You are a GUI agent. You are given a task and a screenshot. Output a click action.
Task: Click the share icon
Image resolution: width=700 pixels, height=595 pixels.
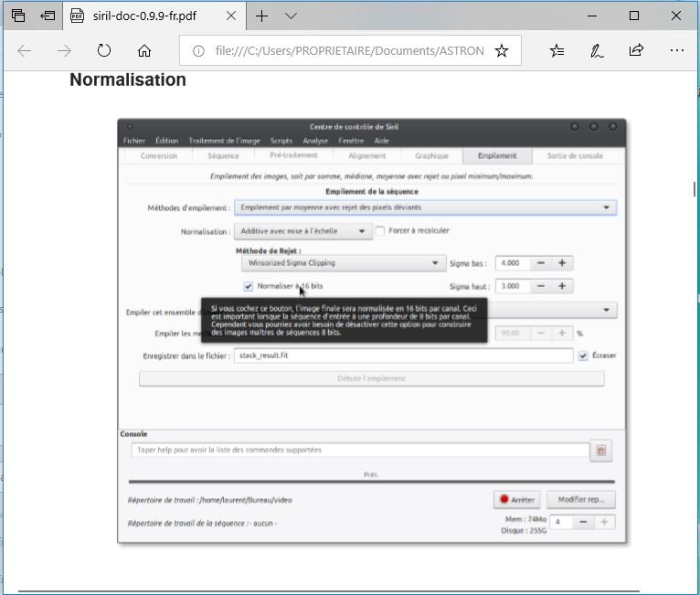pyautogui.click(x=636, y=50)
